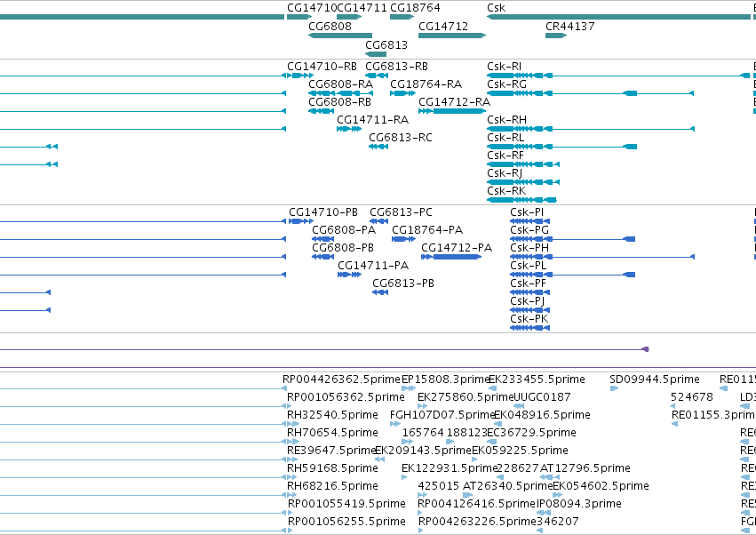Select the CG18764 gene feature
756x535 pixels.
402,17
